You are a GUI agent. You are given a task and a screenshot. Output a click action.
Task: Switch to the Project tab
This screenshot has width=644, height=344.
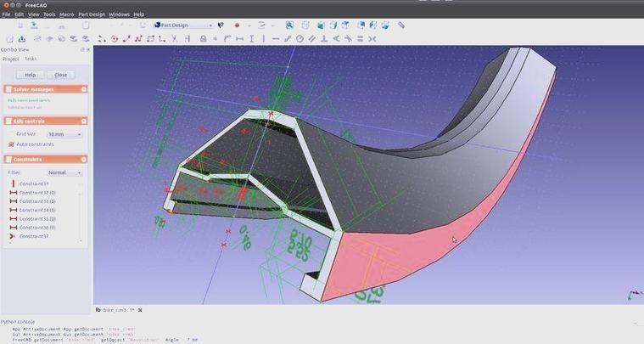tap(10, 59)
